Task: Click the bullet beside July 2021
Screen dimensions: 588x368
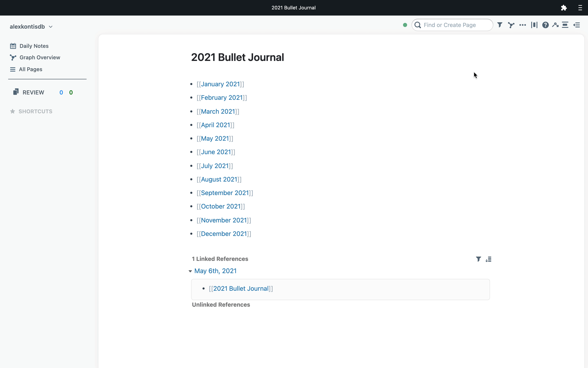Action: [191, 166]
